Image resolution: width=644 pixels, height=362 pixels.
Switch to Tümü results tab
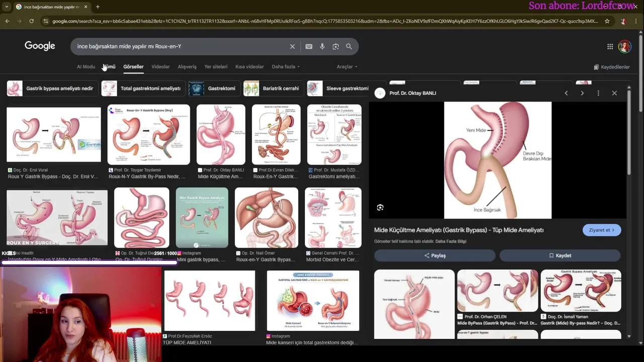(x=109, y=66)
